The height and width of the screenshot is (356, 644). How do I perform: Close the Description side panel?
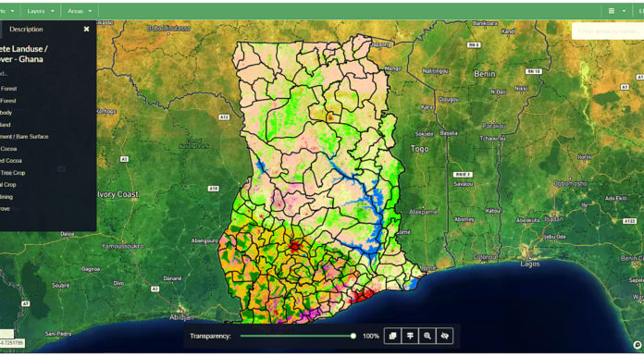tap(86, 30)
